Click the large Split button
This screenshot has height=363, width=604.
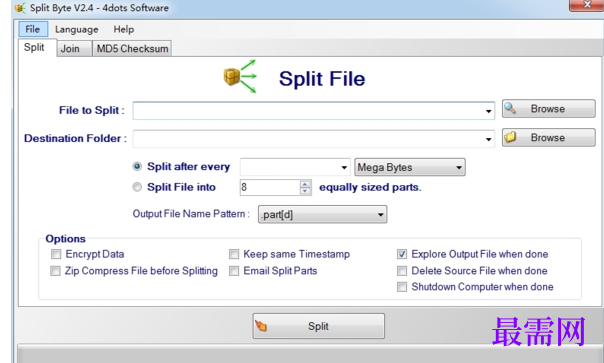click(x=319, y=326)
